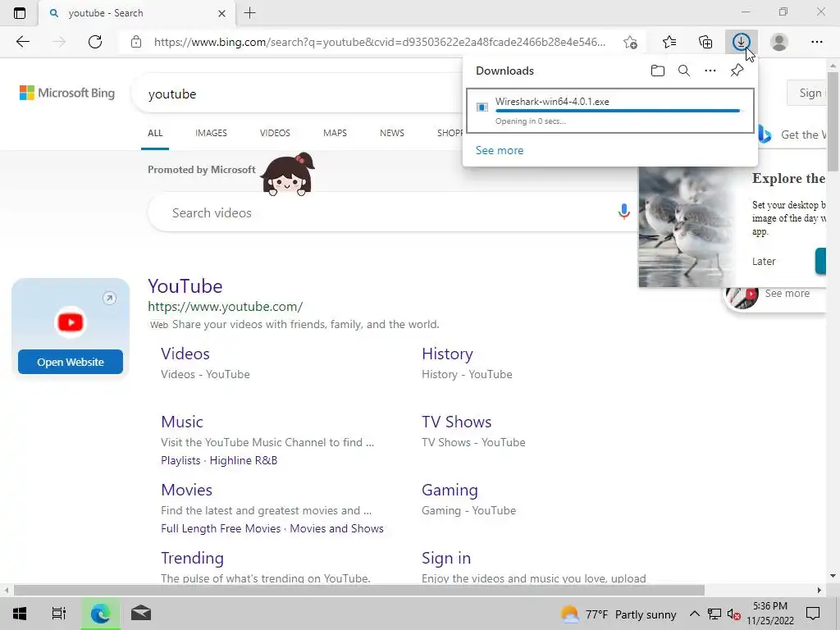Screen dimensions: 840x630
Task: Open the Movies sublink
Action: point(186,490)
